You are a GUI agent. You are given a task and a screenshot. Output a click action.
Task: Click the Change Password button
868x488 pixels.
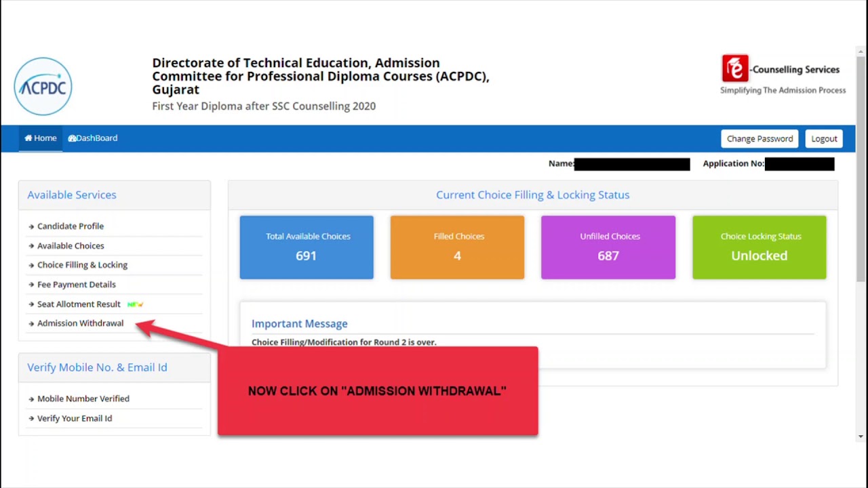click(759, 139)
